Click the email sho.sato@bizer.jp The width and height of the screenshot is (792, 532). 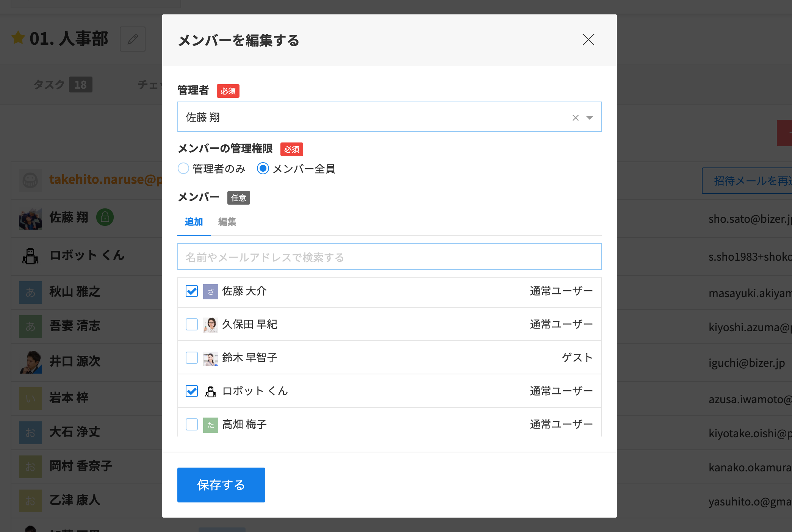coord(750,219)
